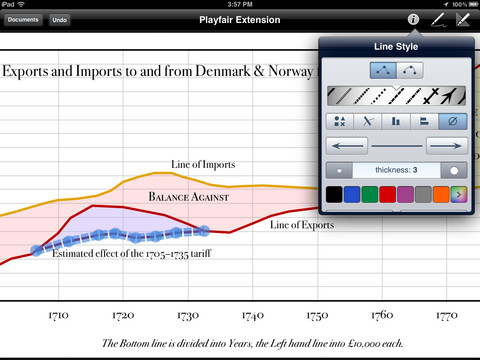Tap the thickness: 3 value field
Image resolution: width=480 pixels, height=360 pixels.
tap(396, 170)
